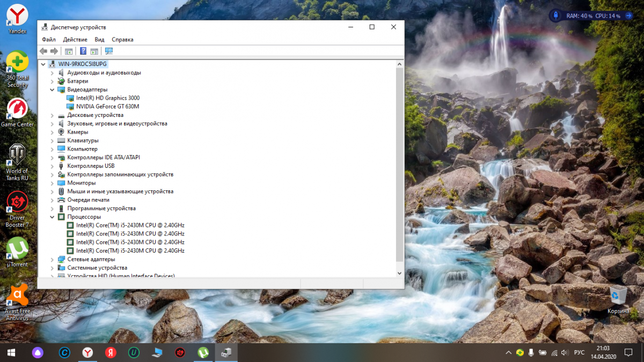Open Avast Free Antivirus desktop shortcut
This screenshot has width=644, height=362.
point(17,296)
